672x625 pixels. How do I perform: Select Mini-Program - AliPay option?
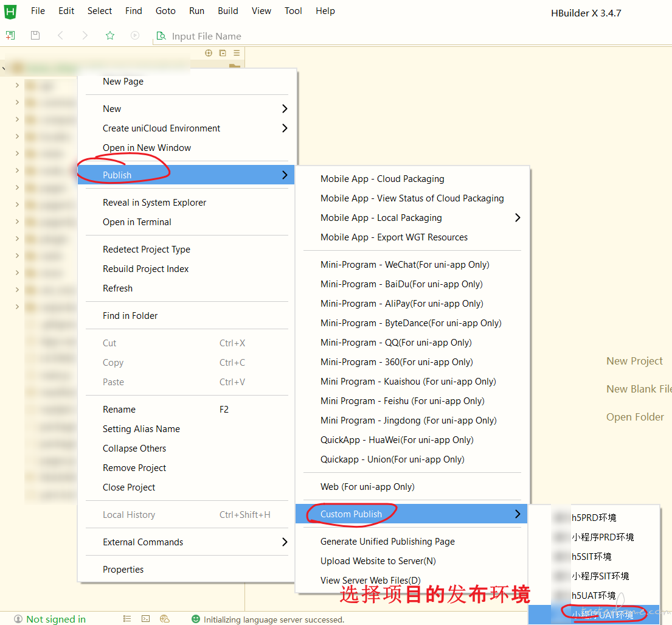pos(402,304)
